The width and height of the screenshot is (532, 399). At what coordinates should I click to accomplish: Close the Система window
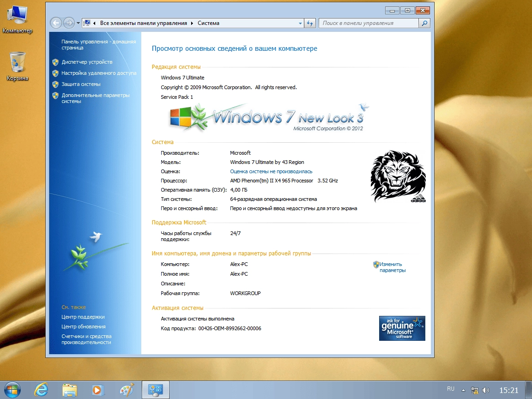coord(423,11)
